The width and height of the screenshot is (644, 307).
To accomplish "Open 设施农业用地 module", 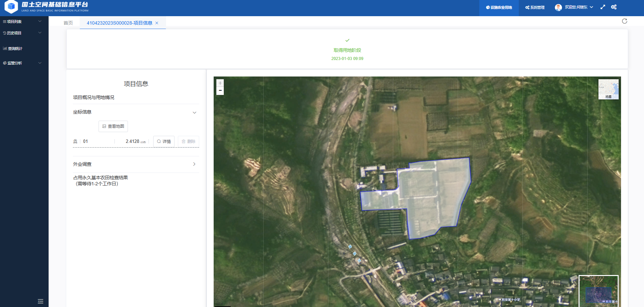I will point(499,7).
